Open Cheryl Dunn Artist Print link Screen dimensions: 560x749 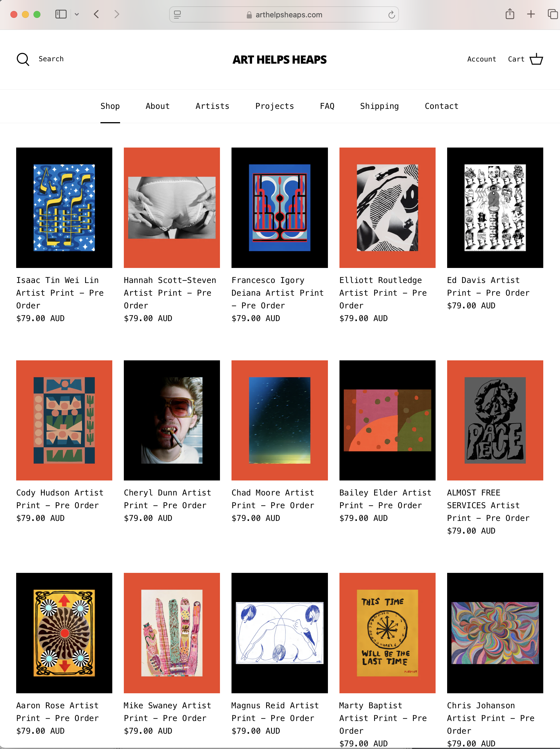tap(168, 499)
